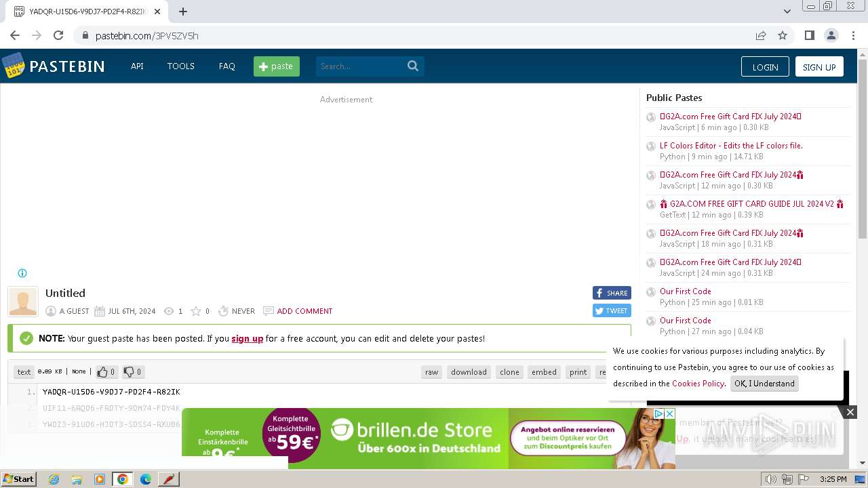Create a new paste with green paste button

pos(277,66)
